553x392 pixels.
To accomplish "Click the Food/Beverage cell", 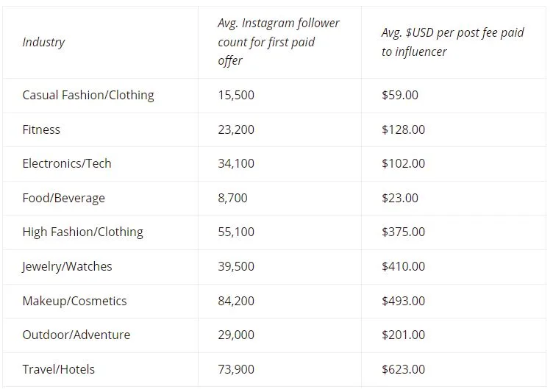I will point(63,198).
